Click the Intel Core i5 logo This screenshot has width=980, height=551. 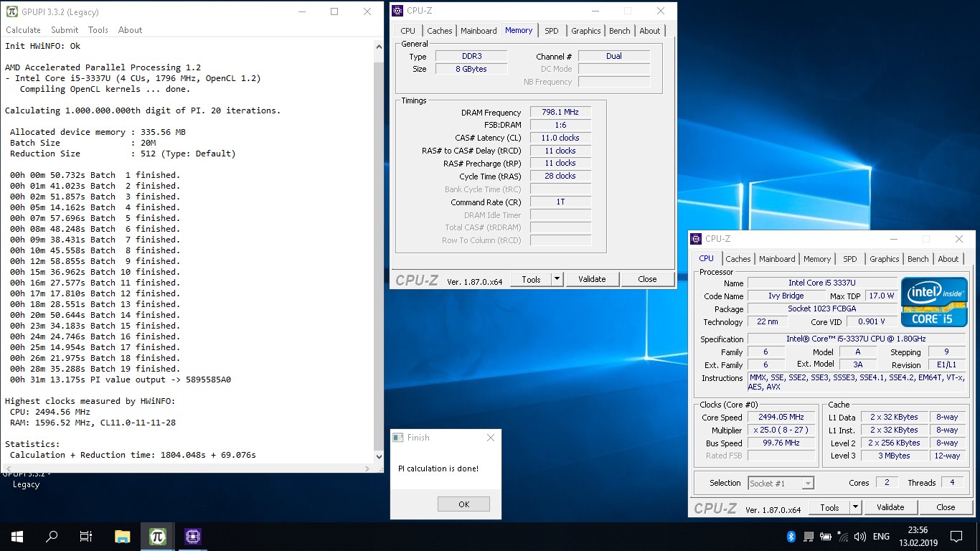[x=934, y=302]
